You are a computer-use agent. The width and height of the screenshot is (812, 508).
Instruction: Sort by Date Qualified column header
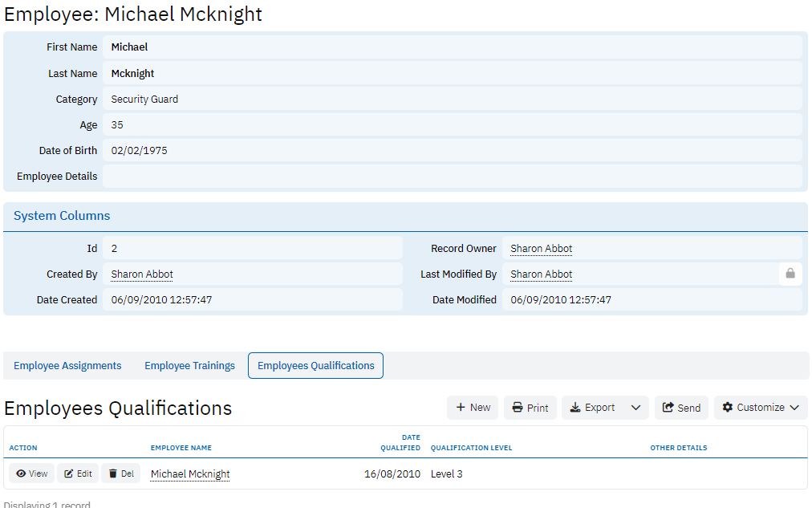(x=401, y=443)
